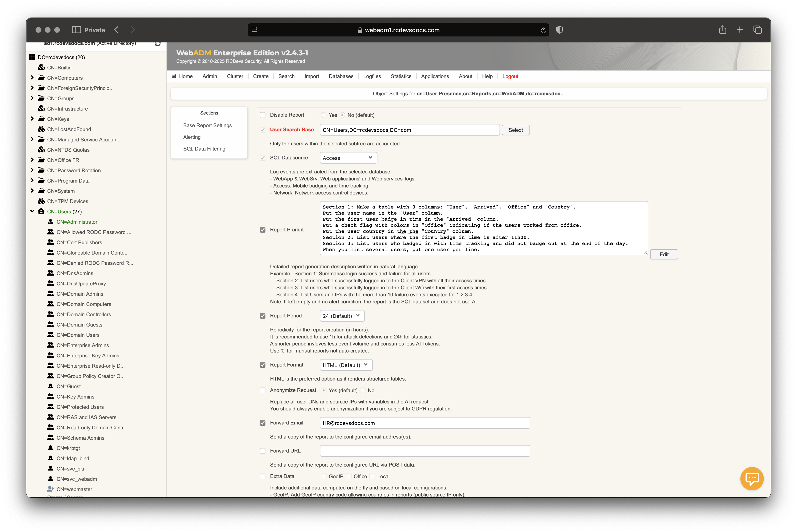Collapse the CN=Users tree node
Image resolution: width=797 pixels, height=532 pixels.
[x=32, y=211]
